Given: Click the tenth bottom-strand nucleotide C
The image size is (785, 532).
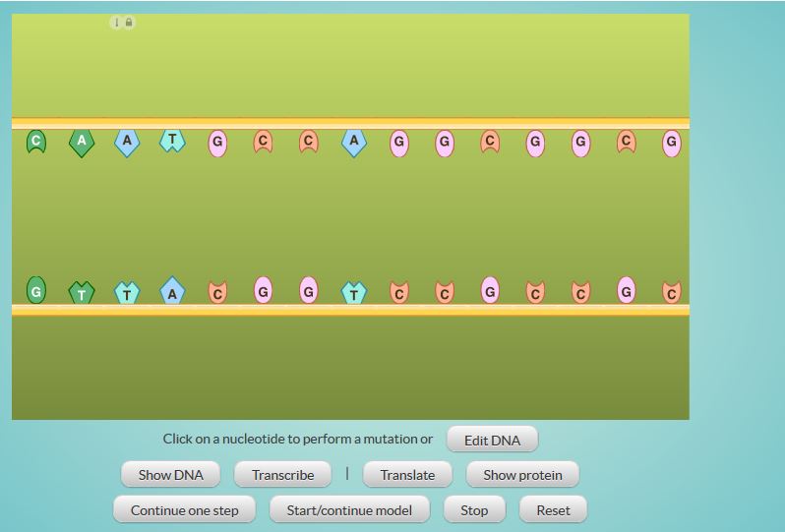Looking at the screenshot, I should pyautogui.click(x=445, y=293).
